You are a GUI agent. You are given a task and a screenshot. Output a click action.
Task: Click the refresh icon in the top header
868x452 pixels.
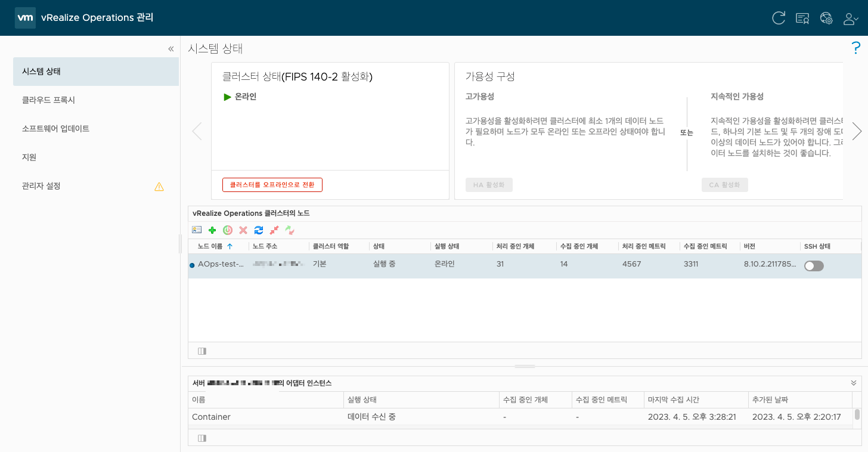coord(779,18)
